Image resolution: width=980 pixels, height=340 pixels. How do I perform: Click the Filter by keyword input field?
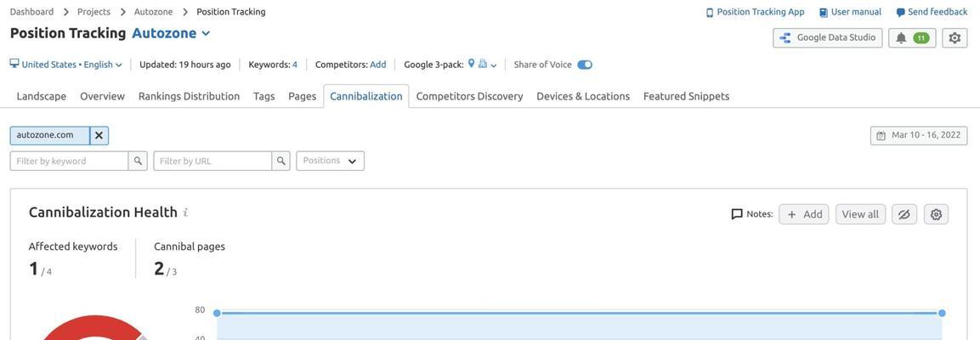coord(70,161)
